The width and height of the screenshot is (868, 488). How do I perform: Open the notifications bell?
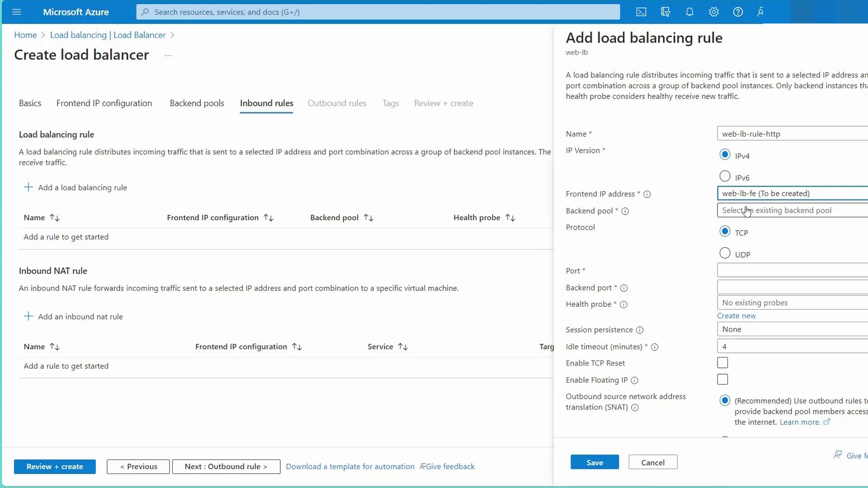pos(689,12)
